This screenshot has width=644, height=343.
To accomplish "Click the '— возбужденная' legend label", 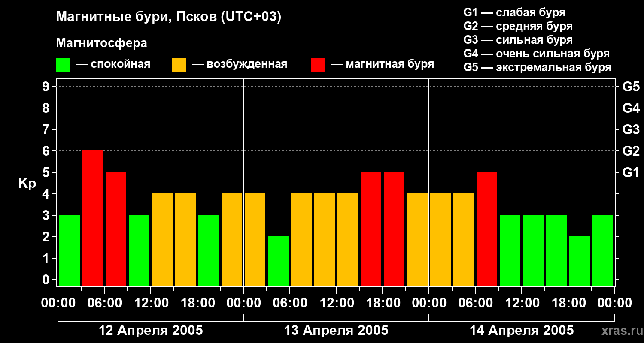I will coord(240,65).
